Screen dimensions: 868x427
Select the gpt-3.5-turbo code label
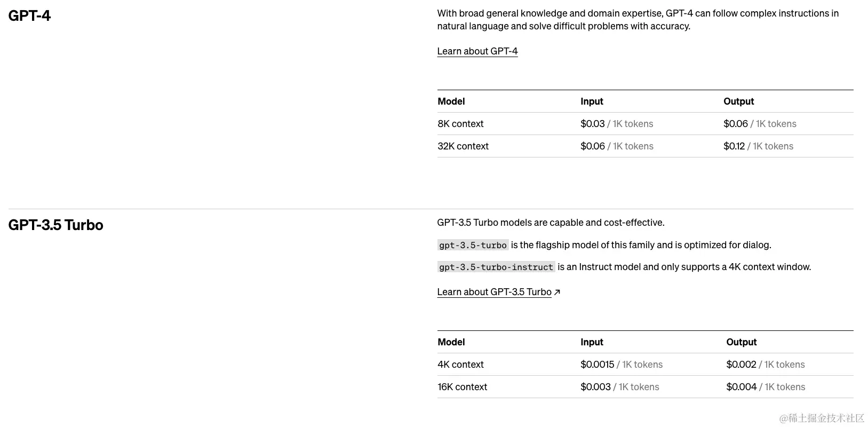click(x=473, y=245)
